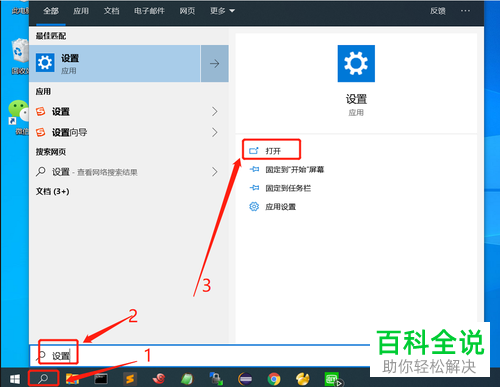The width and height of the screenshot is (500, 387).
Task: Switch to the 全部 filter tab
Action: pyautogui.click(x=51, y=11)
